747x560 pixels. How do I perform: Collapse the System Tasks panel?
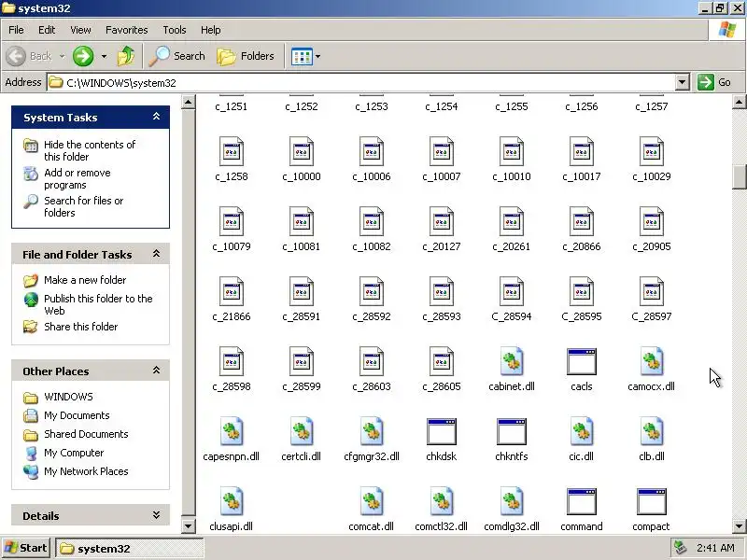pyautogui.click(x=156, y=117)
